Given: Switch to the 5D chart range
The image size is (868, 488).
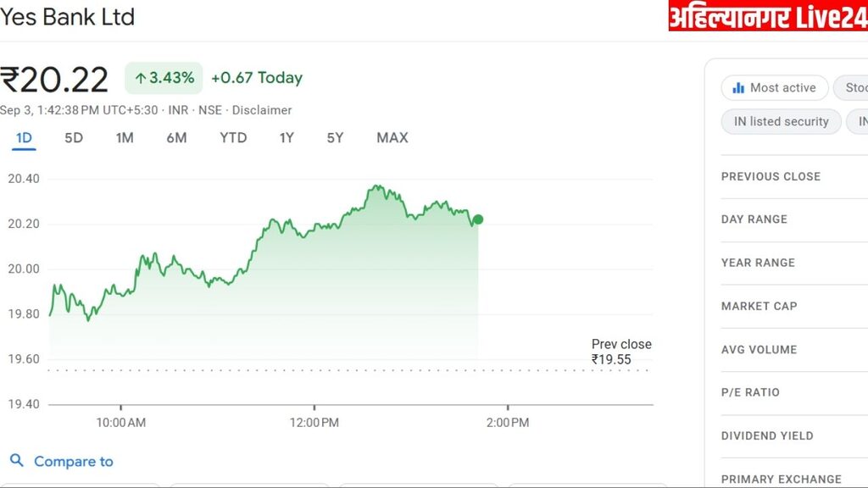Looking at the screenshot, I should point(74,137).
